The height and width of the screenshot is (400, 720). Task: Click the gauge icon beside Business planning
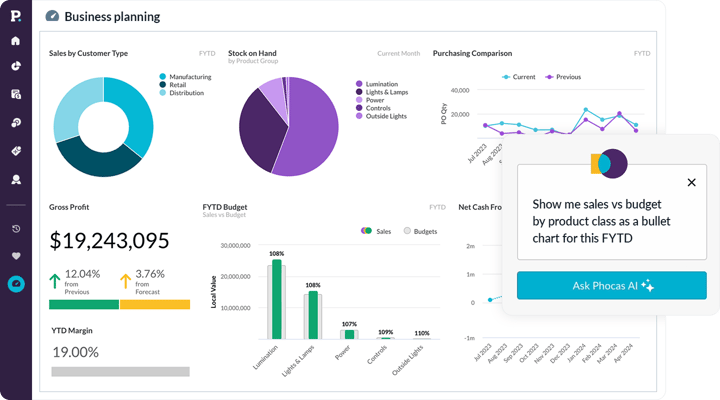tap(52, 16)
